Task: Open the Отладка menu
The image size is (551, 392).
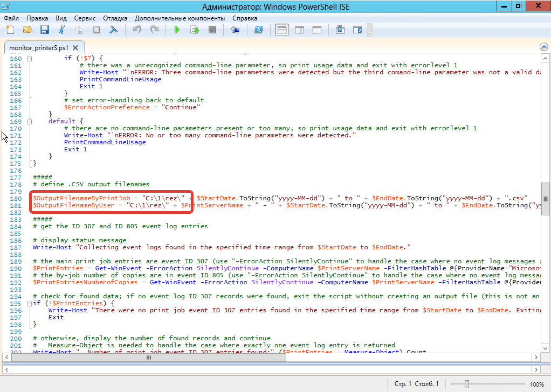Action: 115,18
